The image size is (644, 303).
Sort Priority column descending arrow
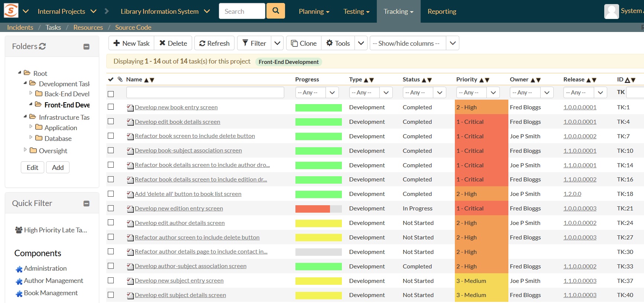[487, 80]
